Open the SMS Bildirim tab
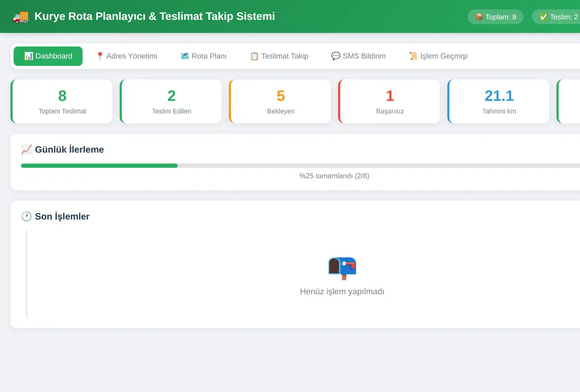The height and width of the screenshot is (392, 580). (358, 56)
